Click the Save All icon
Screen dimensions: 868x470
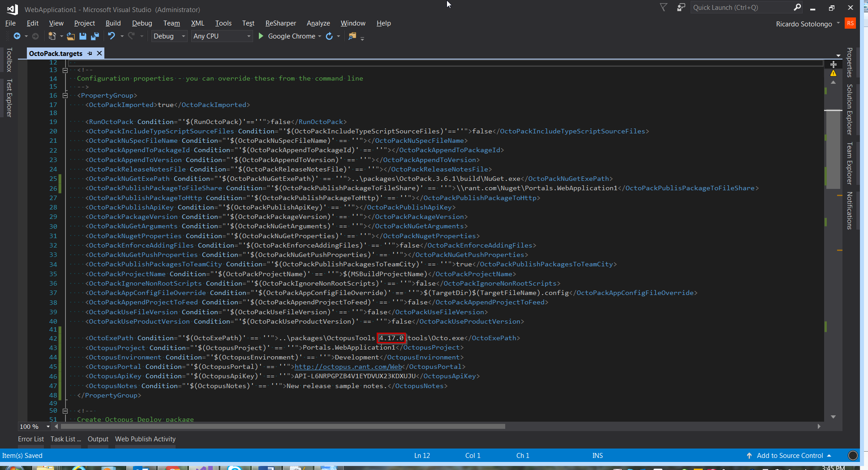pos(95,36)
